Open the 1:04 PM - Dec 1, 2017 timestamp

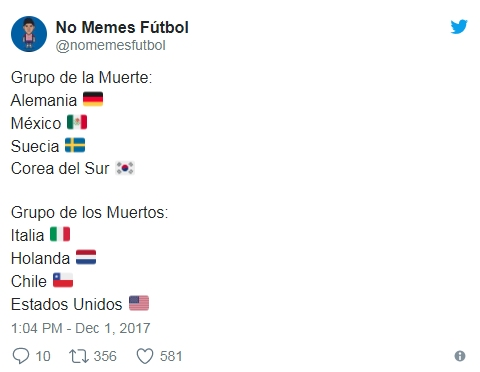pyautogui.click(x=81, y=328)
